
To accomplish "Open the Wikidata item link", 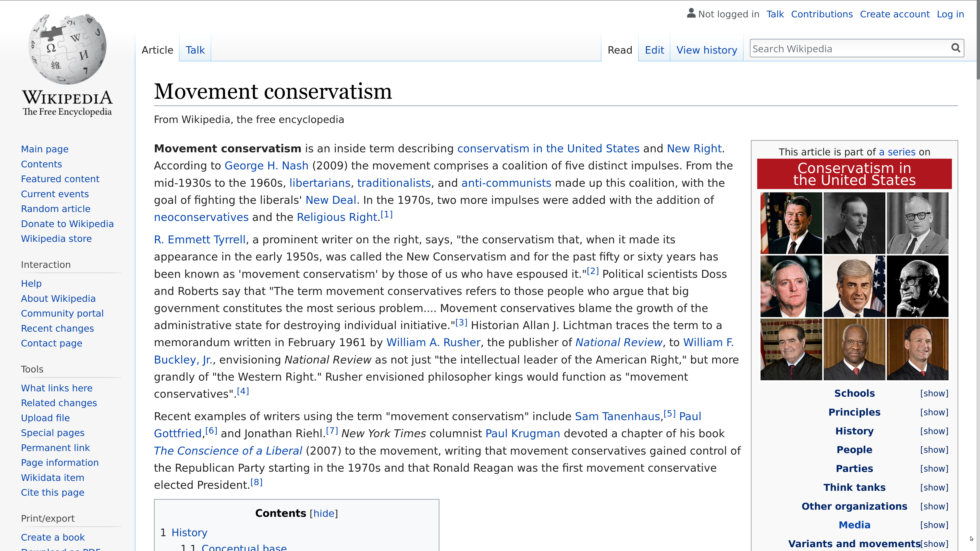I will pos(53,478).
